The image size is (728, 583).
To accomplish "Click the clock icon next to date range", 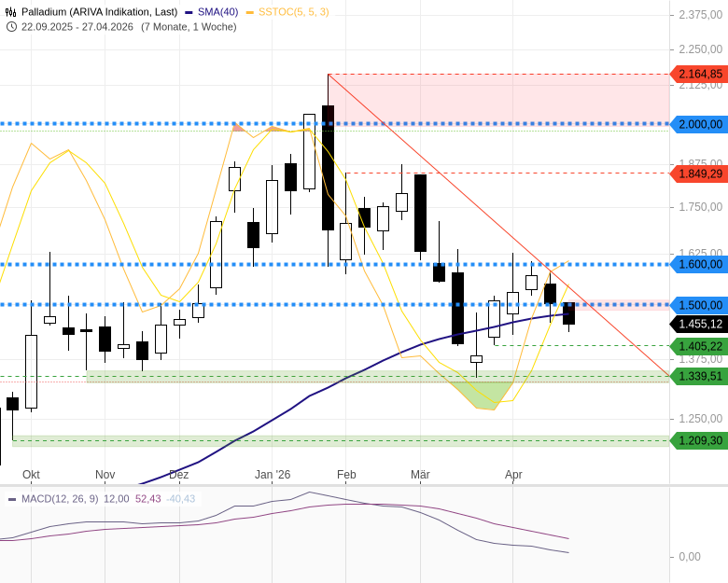I will (x=11, y=27).
